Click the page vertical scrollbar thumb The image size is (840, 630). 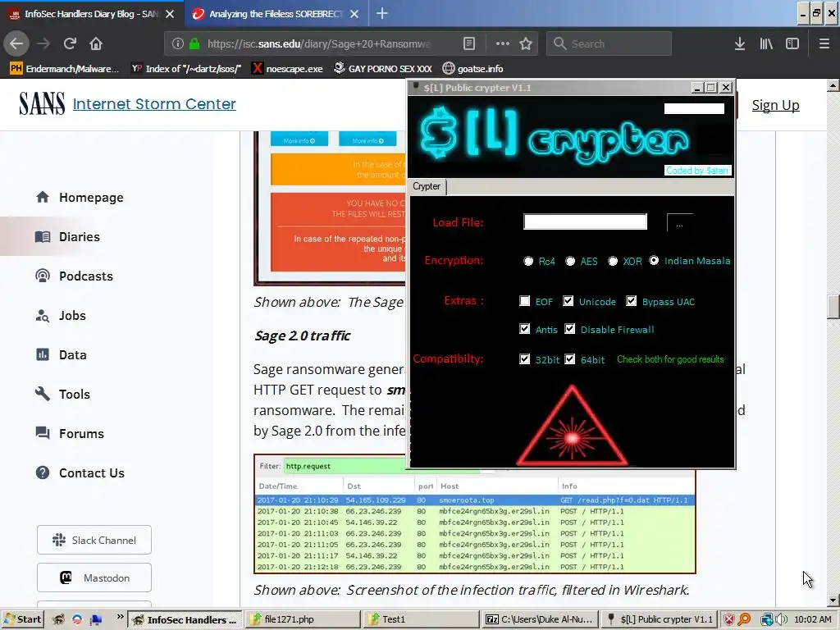point(833,308)
